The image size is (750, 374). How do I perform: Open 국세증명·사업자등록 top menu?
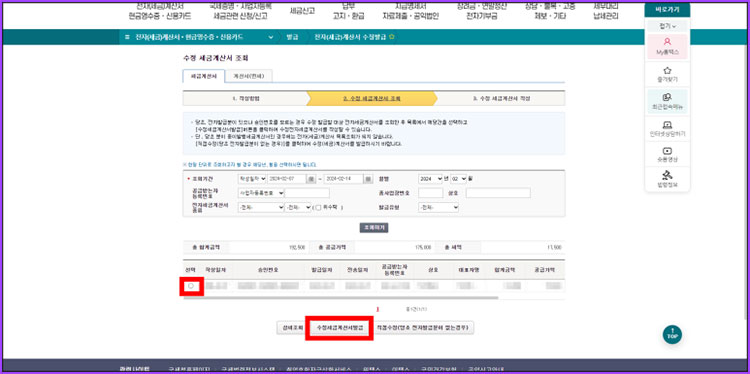pos(240,11)
